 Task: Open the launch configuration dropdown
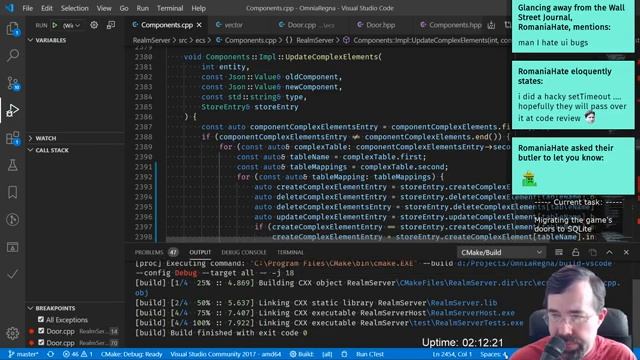tap(71, 25)
